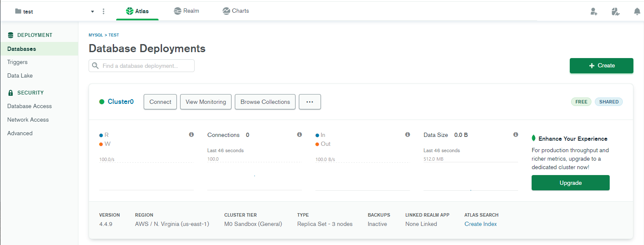Click the Connections chart area
Image resolution: width=644 pixels, height=245 pixels.
click(254, 176)
